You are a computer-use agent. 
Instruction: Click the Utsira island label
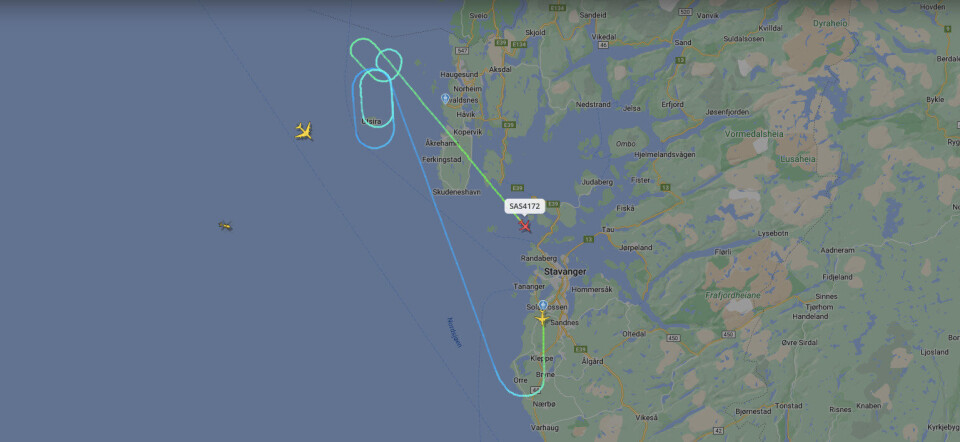point(371,121)
